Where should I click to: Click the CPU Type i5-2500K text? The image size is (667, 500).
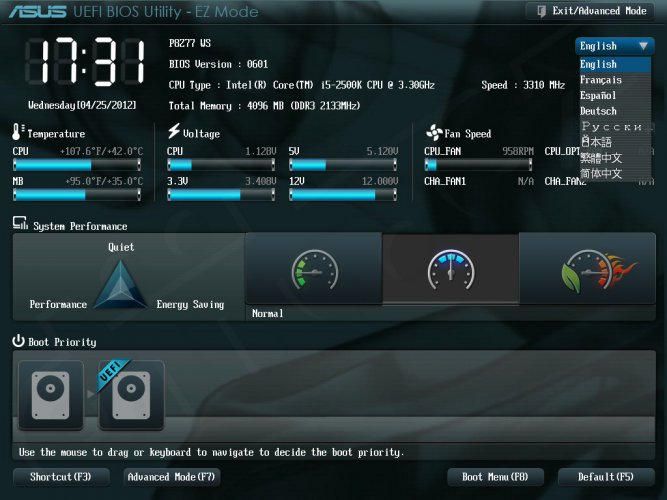tap(302, 85)
